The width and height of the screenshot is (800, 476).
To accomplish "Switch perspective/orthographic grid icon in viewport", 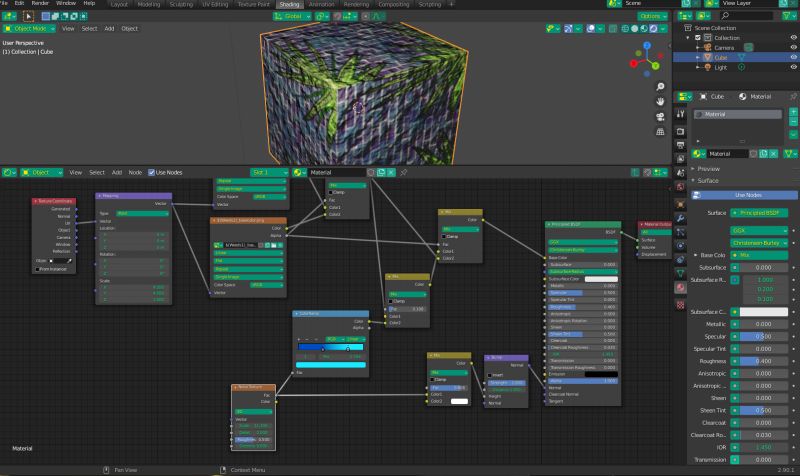I will (660, 132).
